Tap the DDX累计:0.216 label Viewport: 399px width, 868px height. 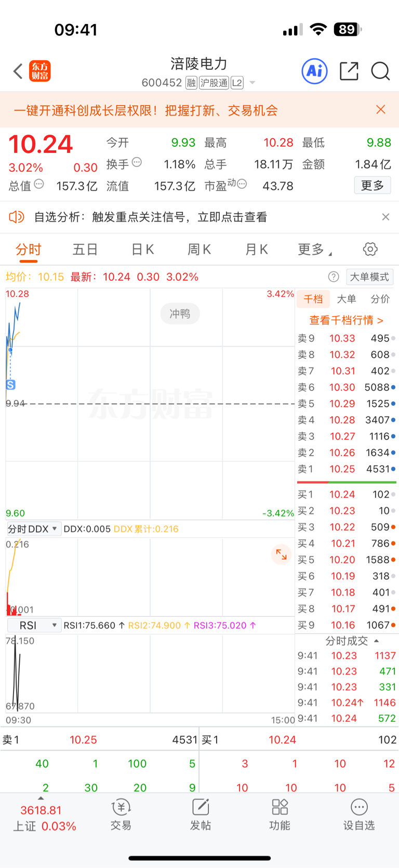click(146, 529)
